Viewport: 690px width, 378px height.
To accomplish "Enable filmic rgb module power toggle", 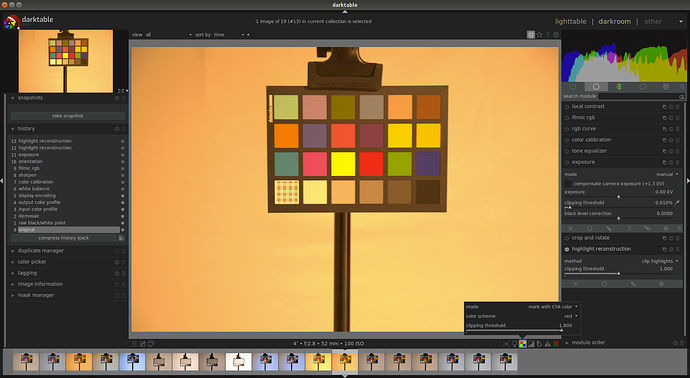I will tap(567, 117).
